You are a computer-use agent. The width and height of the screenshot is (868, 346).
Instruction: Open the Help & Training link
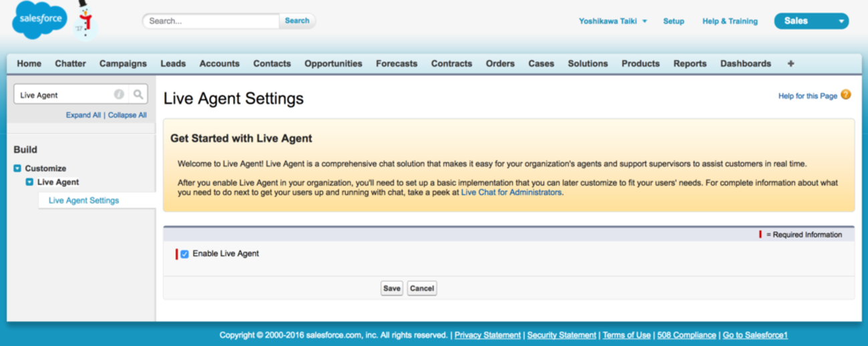[x=730, y=21]
